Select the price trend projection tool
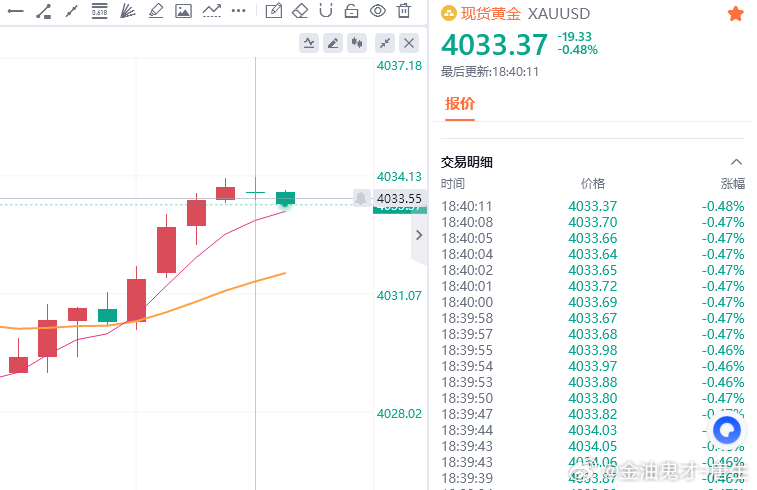 [x=211, y=11]
